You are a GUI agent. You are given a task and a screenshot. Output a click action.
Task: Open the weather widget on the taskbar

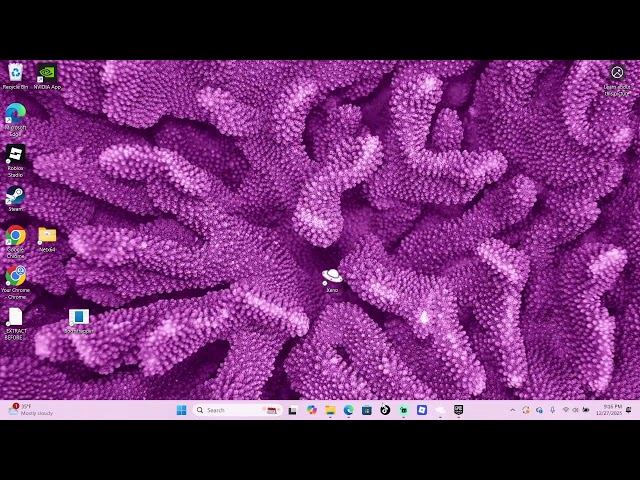coord(31,409)
